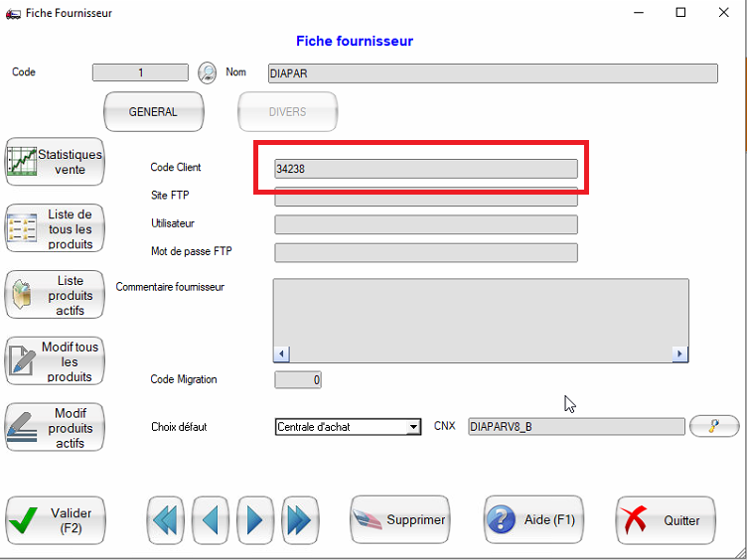The height and width of the screenshot is (560, 747).
Task: Click the Supprimer button
Action: [399, 520]
